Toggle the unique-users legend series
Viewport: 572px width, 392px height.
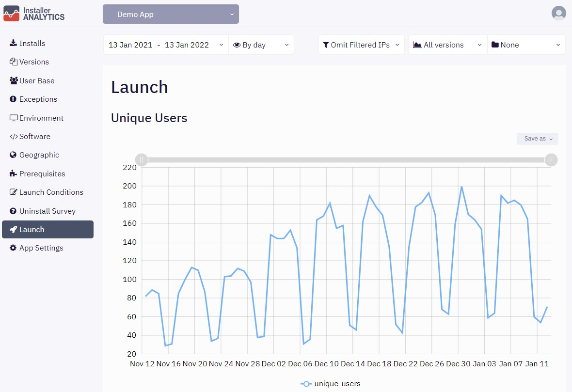click(x=331, y=384)
